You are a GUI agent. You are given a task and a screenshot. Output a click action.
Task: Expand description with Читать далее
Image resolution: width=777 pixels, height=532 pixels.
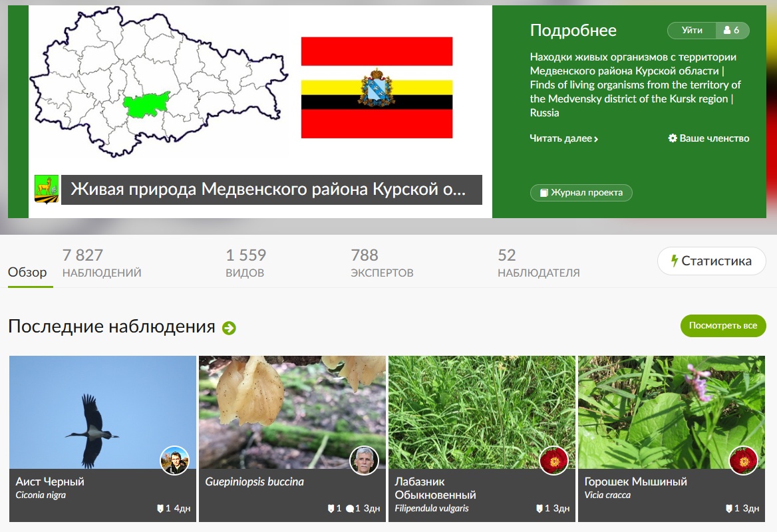click(563, 138)
